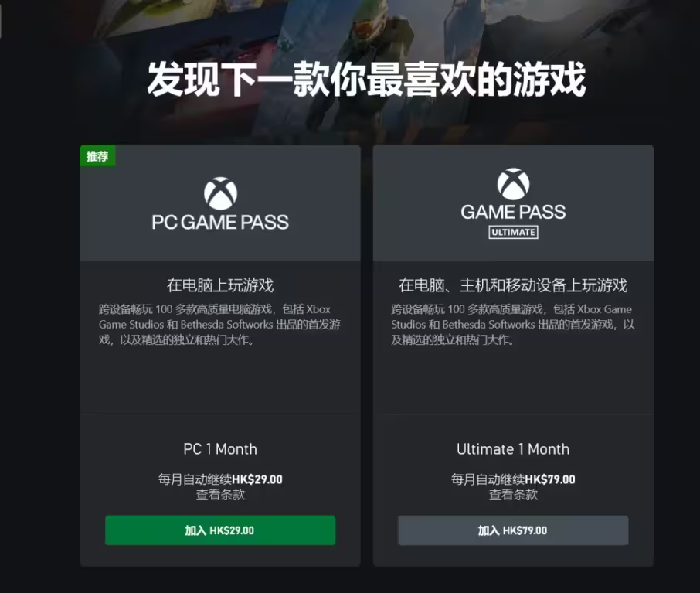Click the Xbox logo above PC GAME PASS
Screen dimensions: 700x593
pos(220,193)
